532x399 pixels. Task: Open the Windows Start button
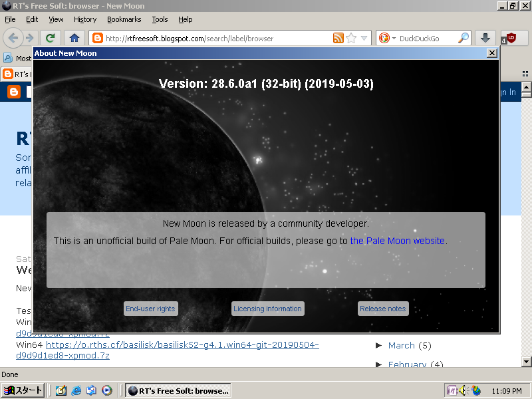coord(23,390)
